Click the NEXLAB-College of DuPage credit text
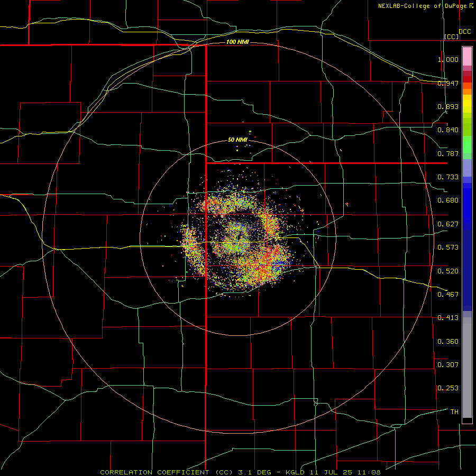Viewport: 476px width, 476px height. point(425,6)
